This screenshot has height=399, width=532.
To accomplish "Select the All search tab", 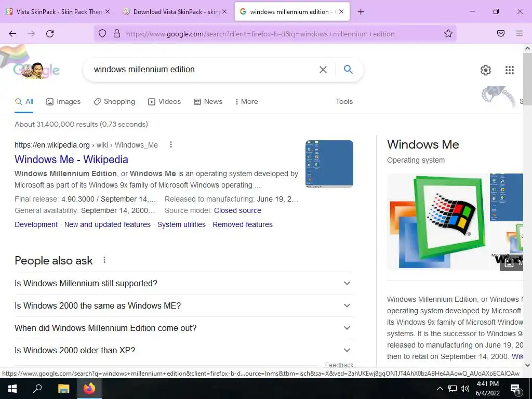I will 24,101.
